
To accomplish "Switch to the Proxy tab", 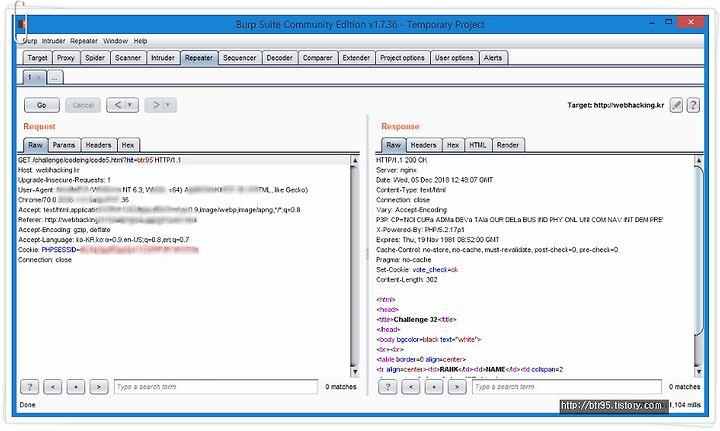I will [x=66, y=58].
